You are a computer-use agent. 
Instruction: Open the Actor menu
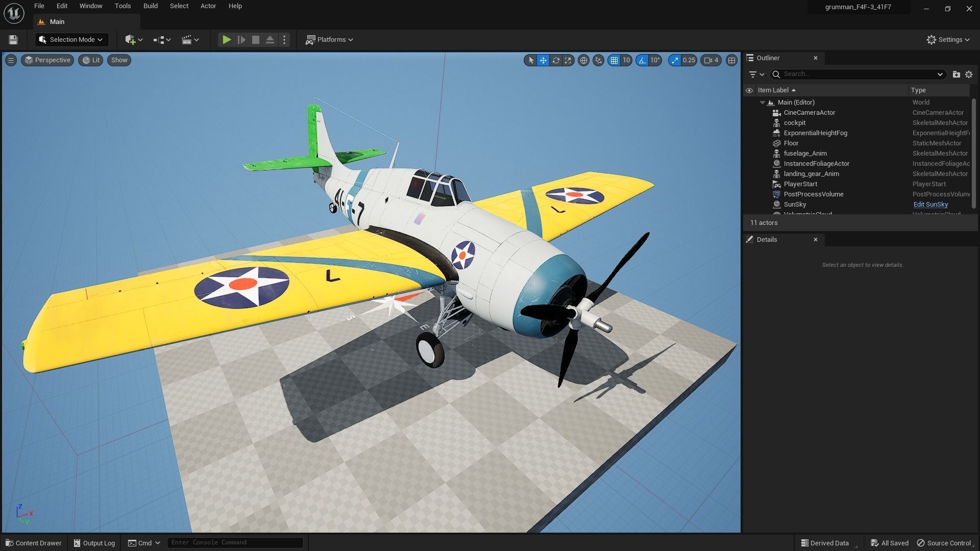[x=208, y=6]
